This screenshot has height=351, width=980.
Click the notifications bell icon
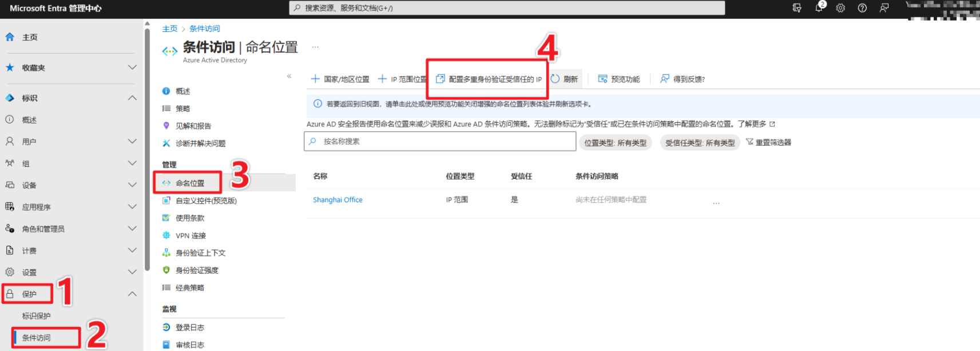click(x=819, y=8)
